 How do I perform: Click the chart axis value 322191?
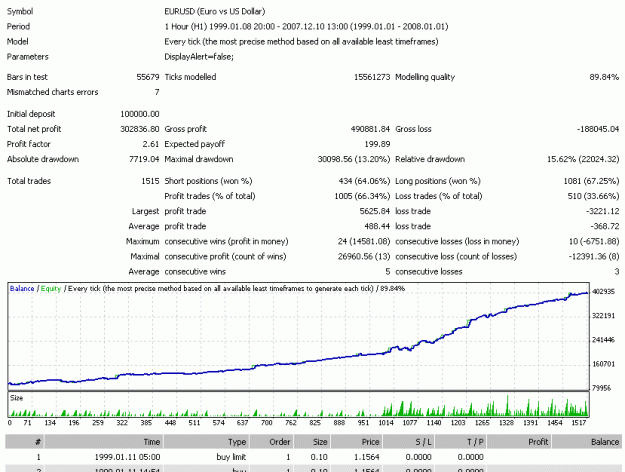[603, 316]
